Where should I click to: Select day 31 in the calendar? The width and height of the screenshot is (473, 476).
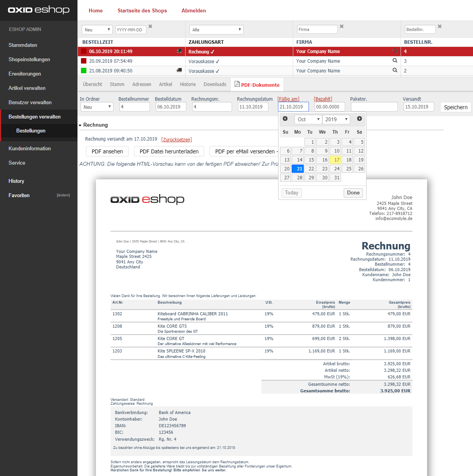[335, 177]
